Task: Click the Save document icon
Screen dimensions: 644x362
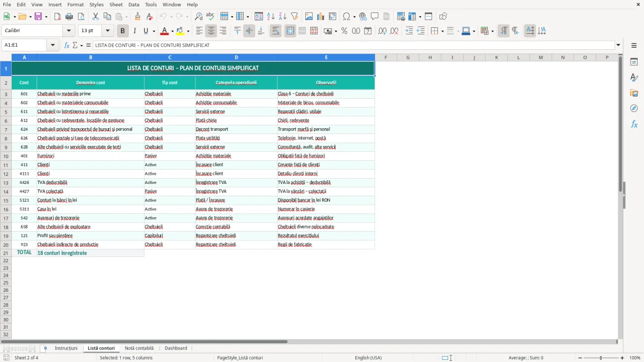Action: click(38, 17)
